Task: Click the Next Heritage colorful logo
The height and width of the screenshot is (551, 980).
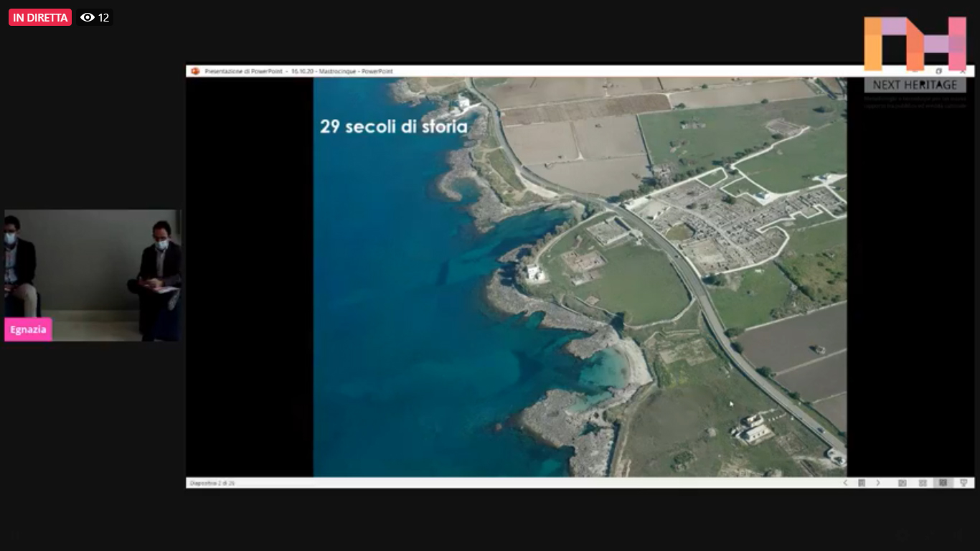Action: pyautogui.click(x=915, y=43)
